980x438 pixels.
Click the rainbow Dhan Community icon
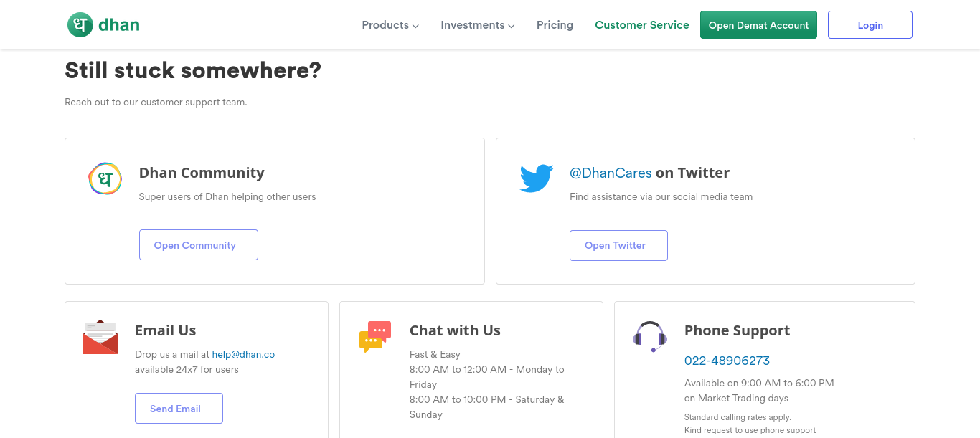click(105, 178)
